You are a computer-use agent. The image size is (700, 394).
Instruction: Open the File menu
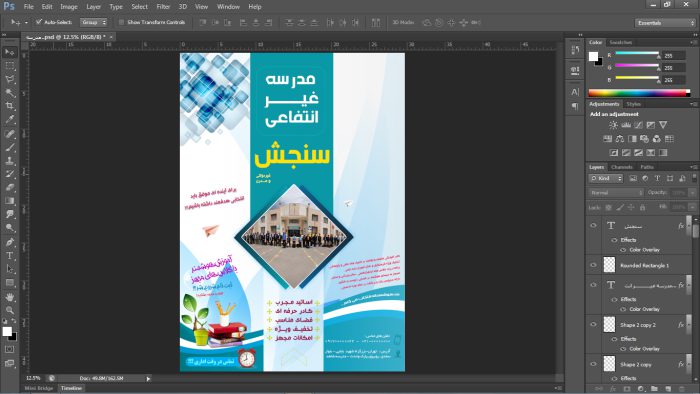click(29, 7)
